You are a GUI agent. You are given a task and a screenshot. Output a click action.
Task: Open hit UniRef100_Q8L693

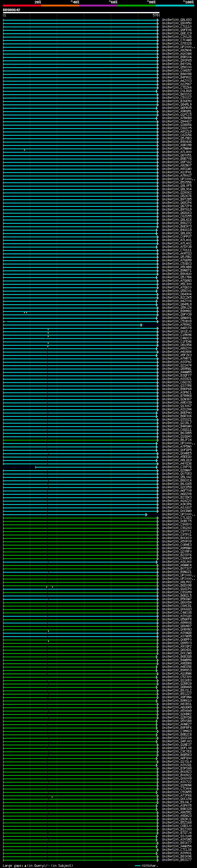[x=177, y=20]
